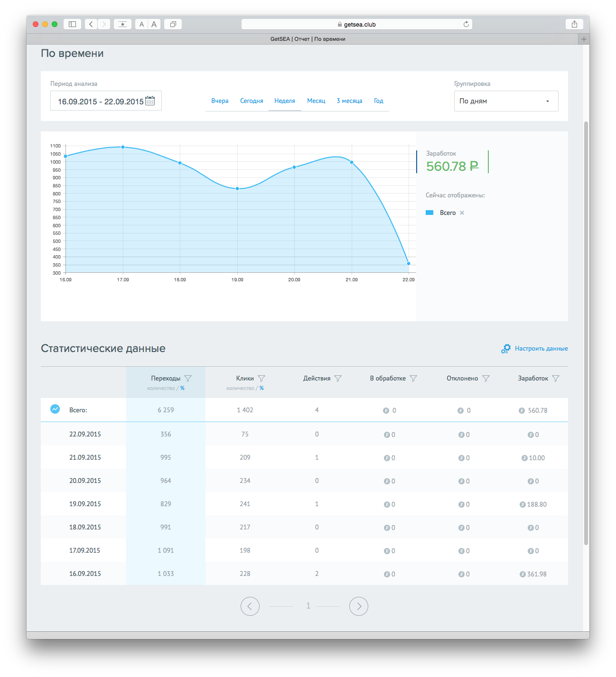Click the Всего legend color swatch

429,213
